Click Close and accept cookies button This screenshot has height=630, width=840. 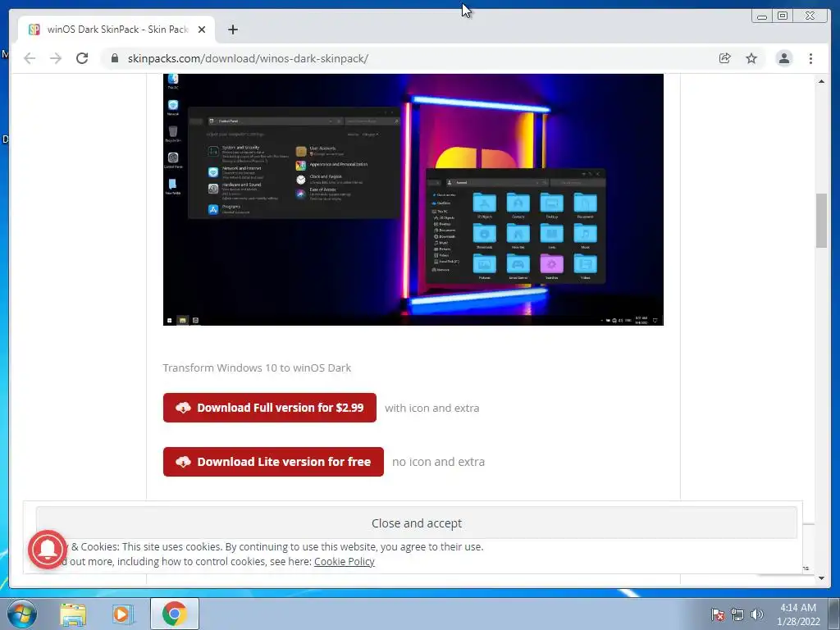point(416,523)
